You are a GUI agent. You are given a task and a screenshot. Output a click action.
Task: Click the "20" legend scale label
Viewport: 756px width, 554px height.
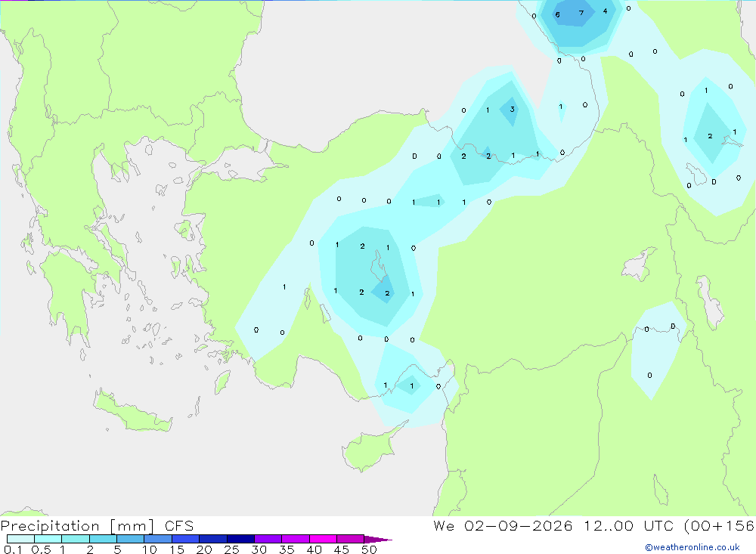tap(204, 549)
